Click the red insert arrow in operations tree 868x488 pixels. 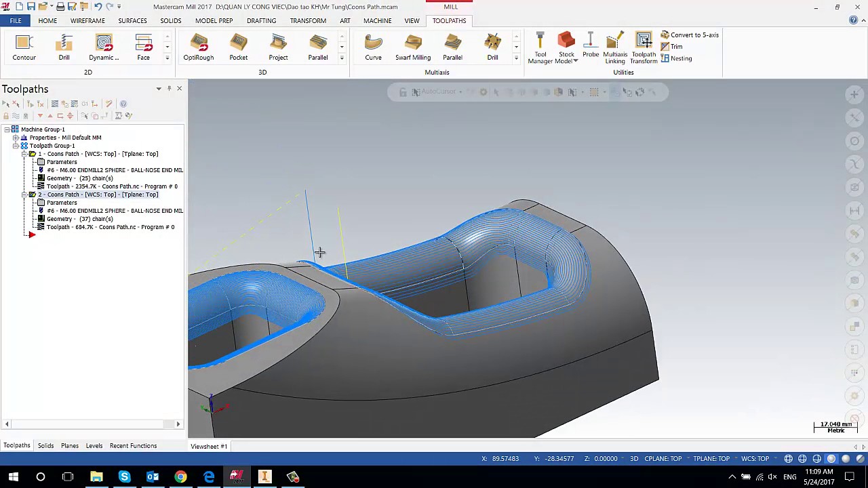click(x=31, y=235)
